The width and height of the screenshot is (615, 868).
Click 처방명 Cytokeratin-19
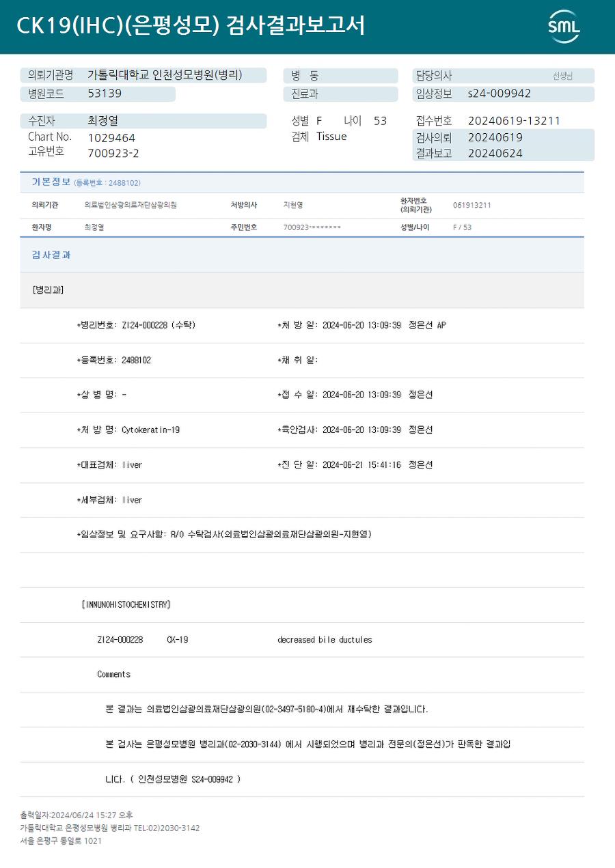128,430
